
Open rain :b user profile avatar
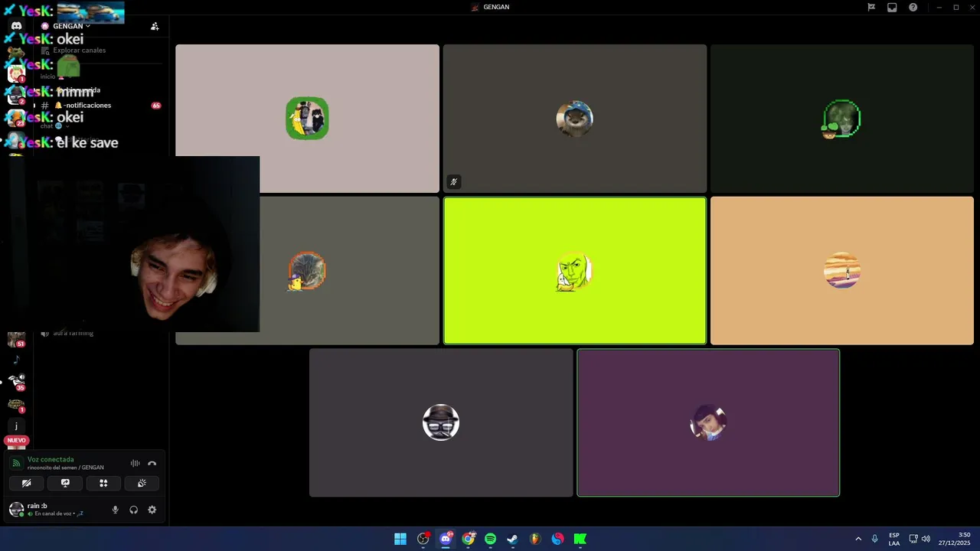point(16,510)
